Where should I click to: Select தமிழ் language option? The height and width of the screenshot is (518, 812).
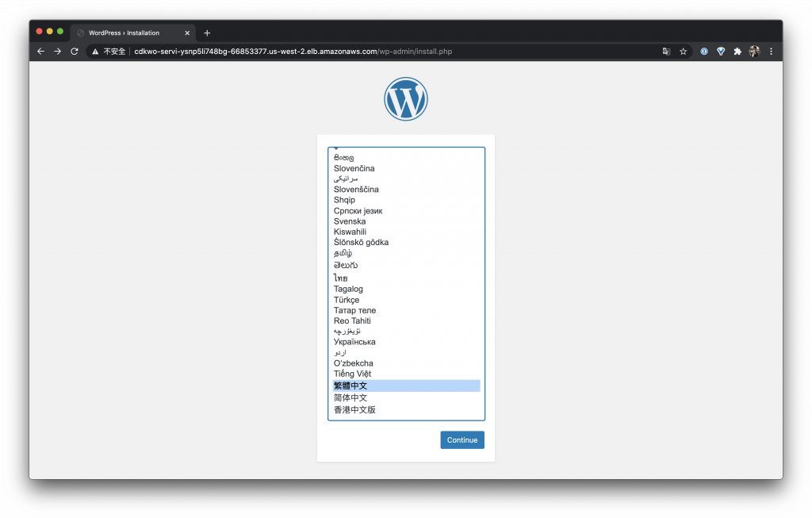[x=406, y=253]
